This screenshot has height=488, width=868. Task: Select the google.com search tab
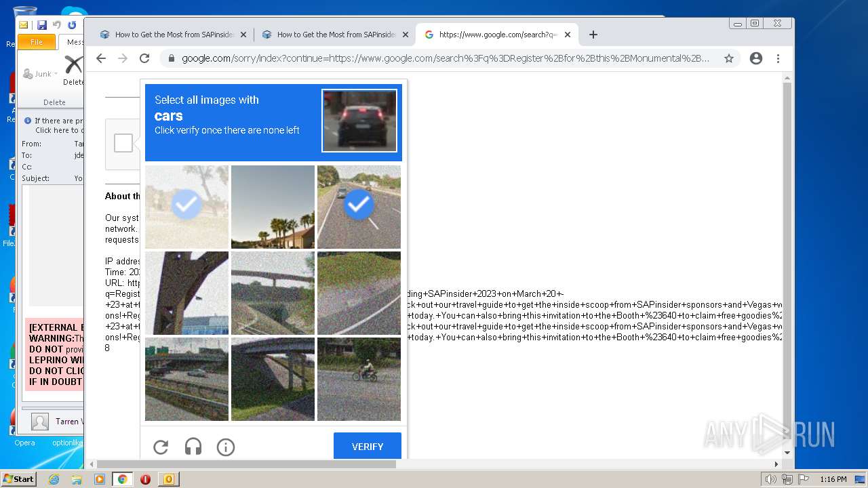tap(497, 35)
